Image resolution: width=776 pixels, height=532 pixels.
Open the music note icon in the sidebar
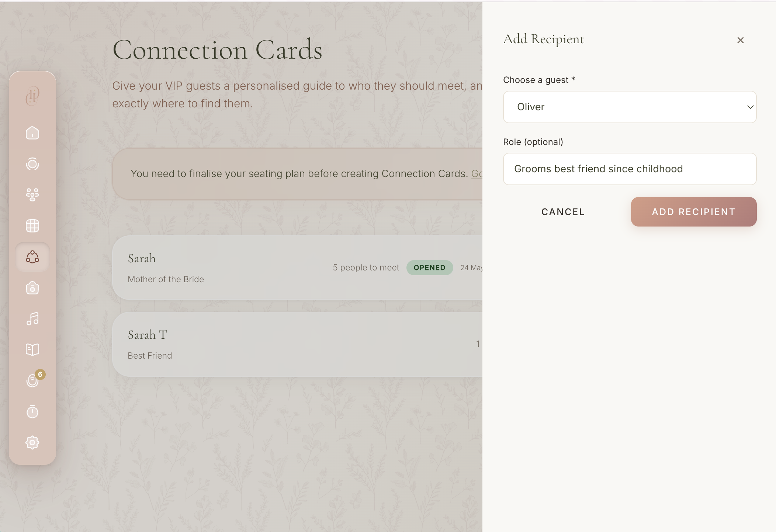[32, 319]
